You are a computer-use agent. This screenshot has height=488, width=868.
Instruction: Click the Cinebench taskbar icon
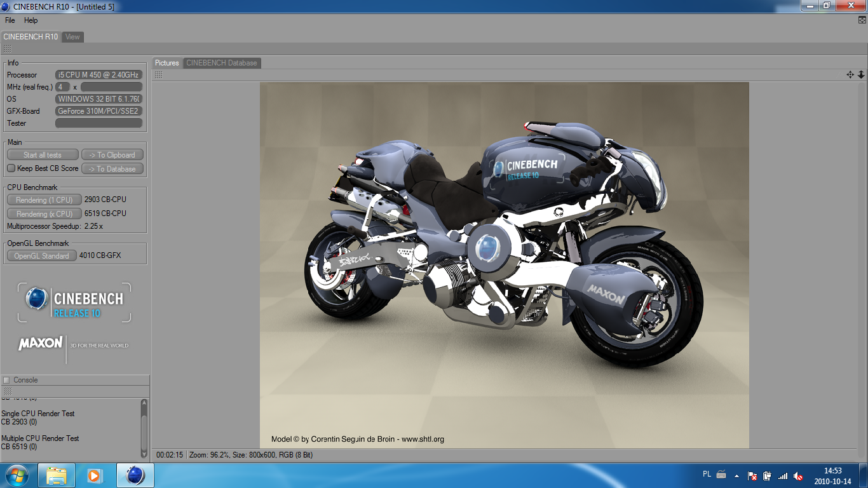[135, 475]
